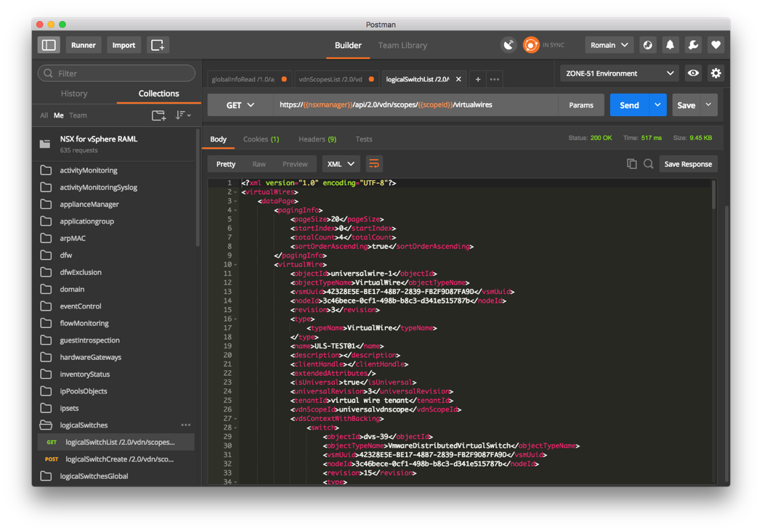Image resolution: width=762 pixels, height=532 pixels.
Task: Click the heart favorites icon
Action: pyautogui.click(x=716, y=44)
